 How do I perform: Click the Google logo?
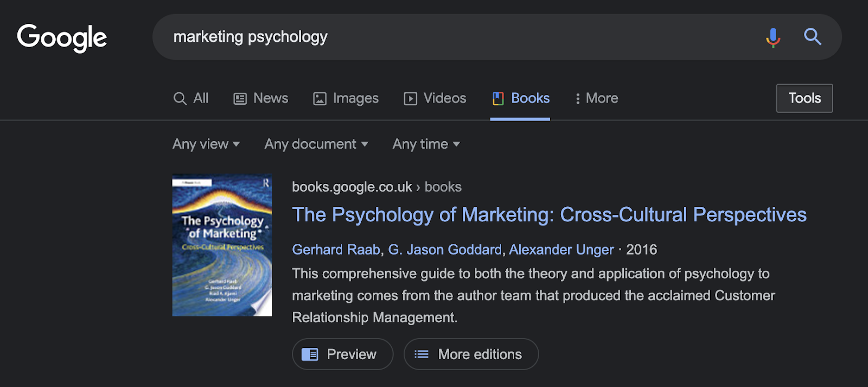pos(62,37)
